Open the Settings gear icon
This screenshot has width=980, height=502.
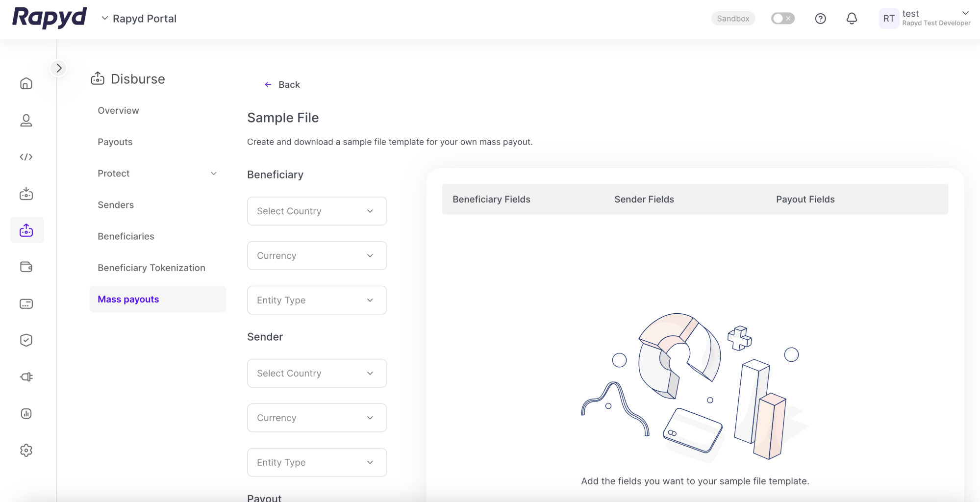(x=26, y=450)
